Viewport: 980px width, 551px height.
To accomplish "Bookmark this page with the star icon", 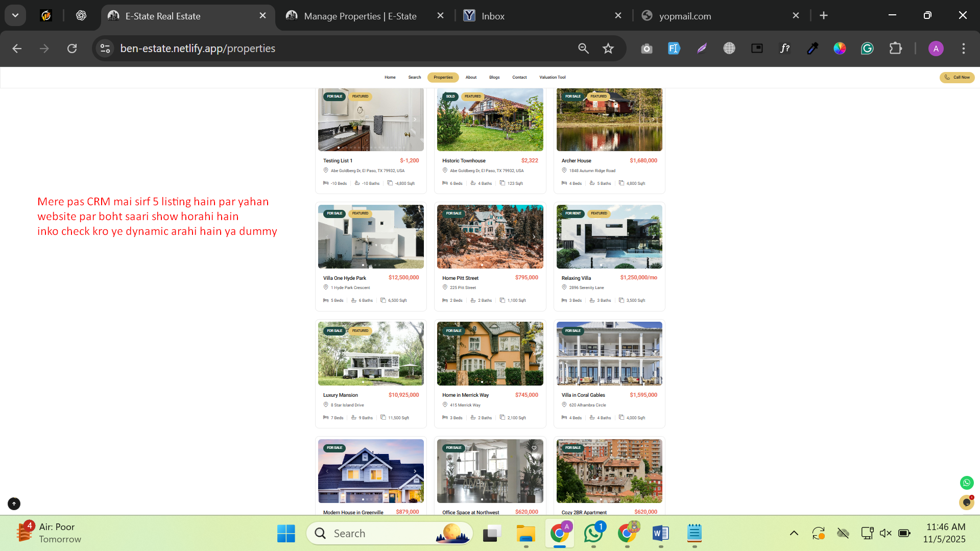I will pos(608,49).
